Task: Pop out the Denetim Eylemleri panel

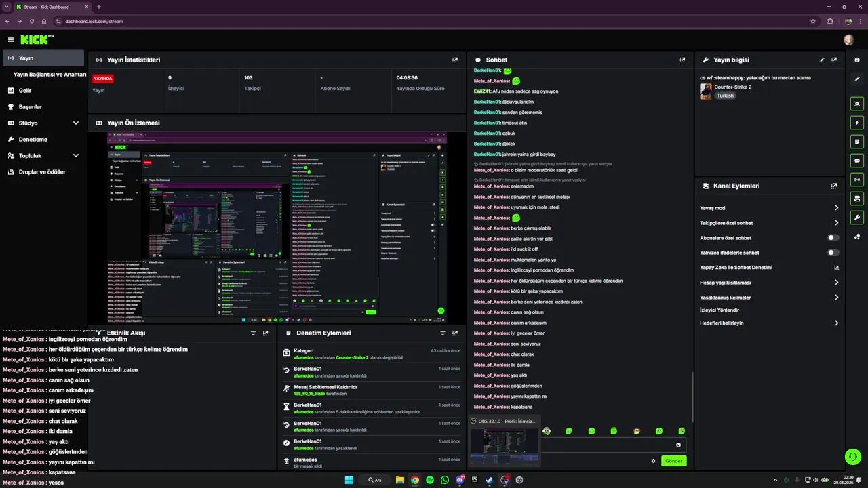Action: point(455,333)
